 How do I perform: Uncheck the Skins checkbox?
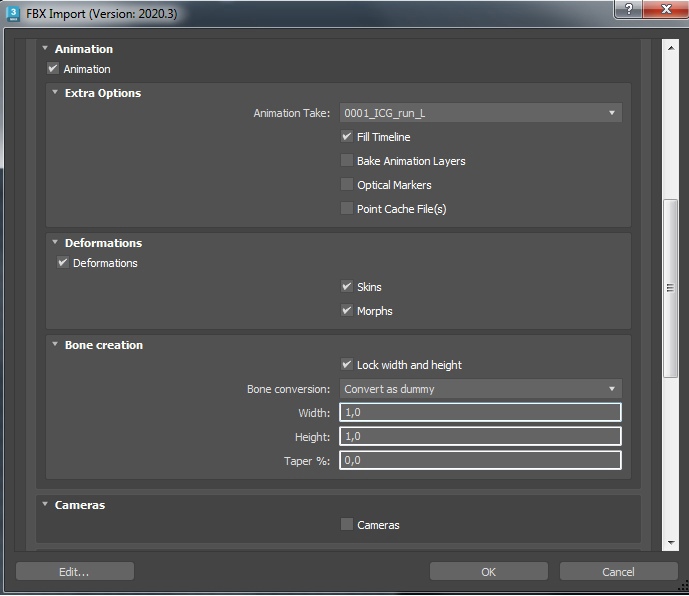347,287
